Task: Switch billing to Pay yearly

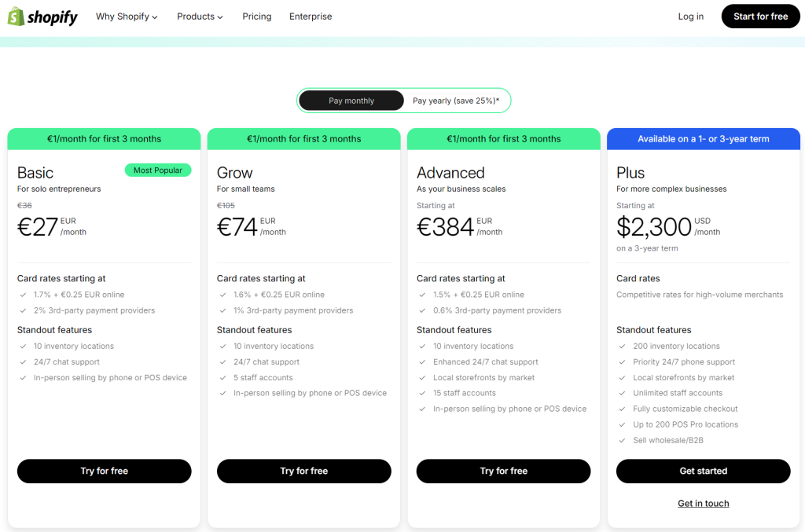Action: 456,101
